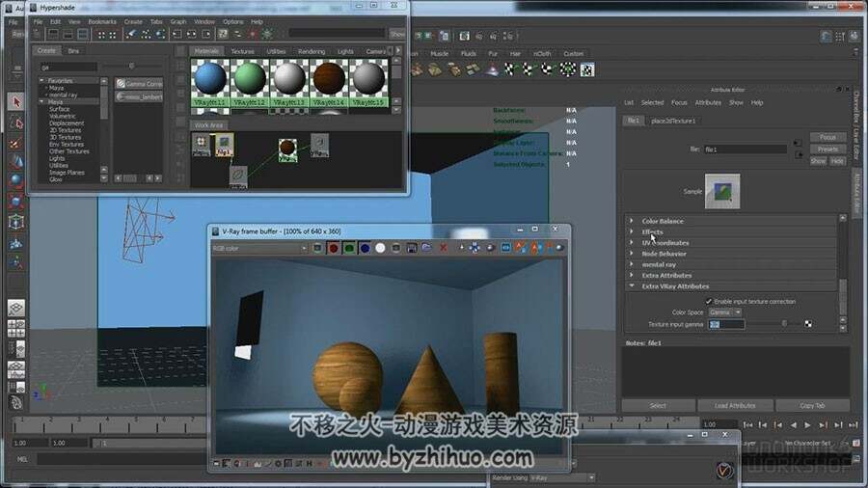Image resolution: width=868 pixels, height=488 pixels.
Task: Click Select button in Attribute Editor
Action: 658,406
